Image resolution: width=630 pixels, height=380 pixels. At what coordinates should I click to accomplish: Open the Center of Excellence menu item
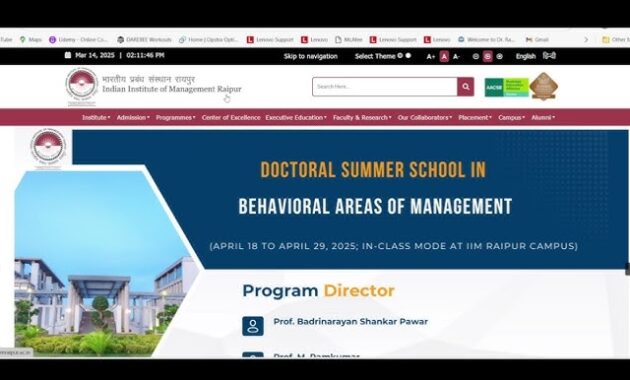[x=231, y=118]
